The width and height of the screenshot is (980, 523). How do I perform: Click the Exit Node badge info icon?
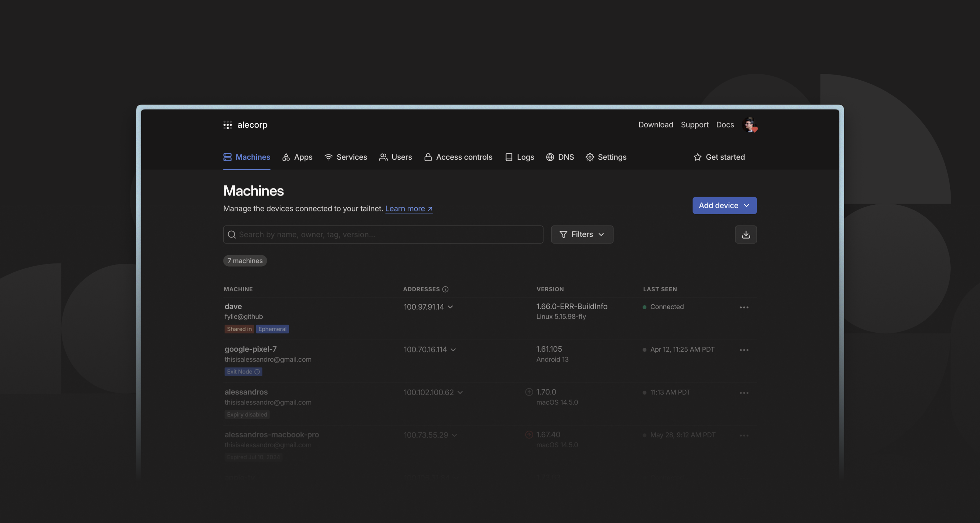pyautogui.click(x=257, y=372)
